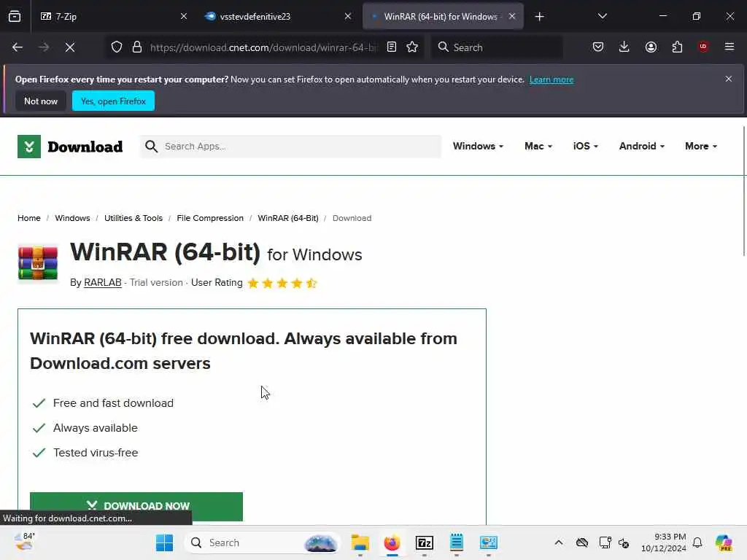Open clock showing 9:33 PM
Screen dimensions: 747x560
[663, 542]
